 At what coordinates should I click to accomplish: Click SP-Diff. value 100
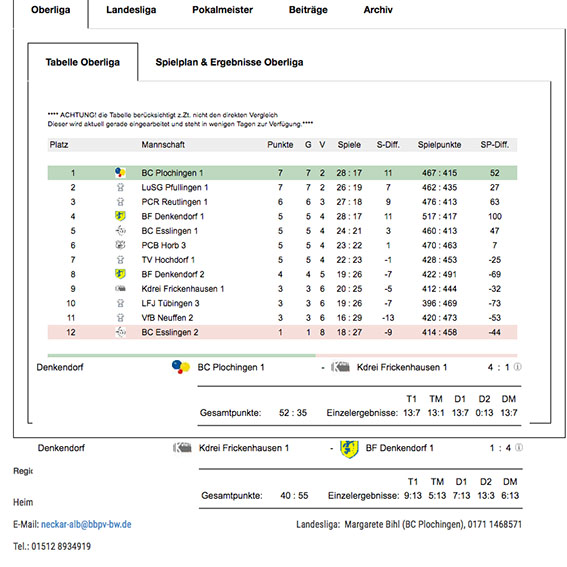(495, 216)
